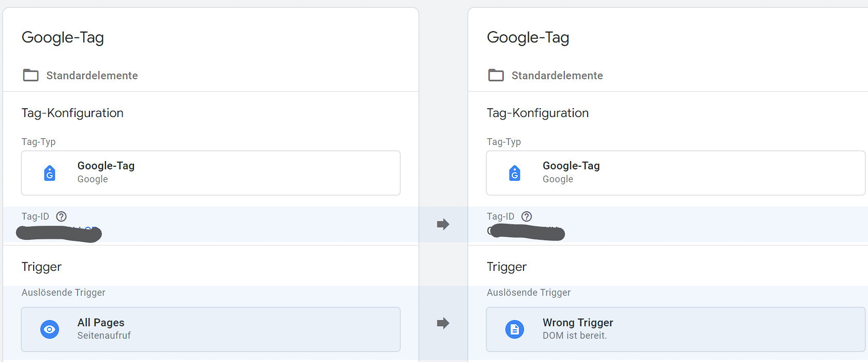
Task: Click the 'Google-Tag' page title in the Wrong Trigger version
Action: point(528,37)
